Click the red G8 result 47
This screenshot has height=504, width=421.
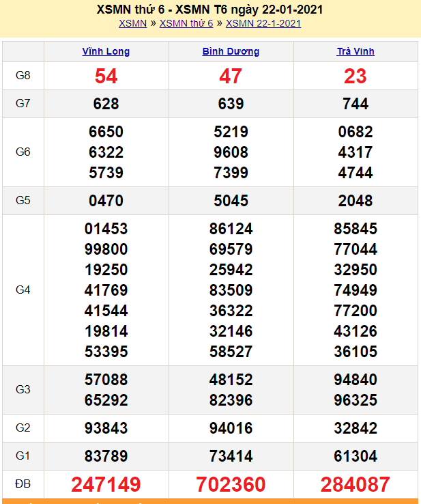click(x=231, y=76)
